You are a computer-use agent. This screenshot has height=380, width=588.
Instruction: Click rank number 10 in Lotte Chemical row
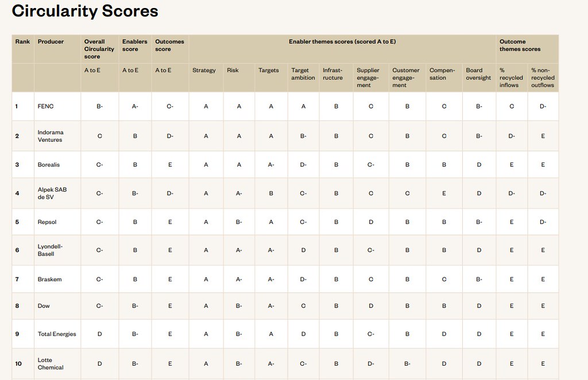tap(18, 363)
